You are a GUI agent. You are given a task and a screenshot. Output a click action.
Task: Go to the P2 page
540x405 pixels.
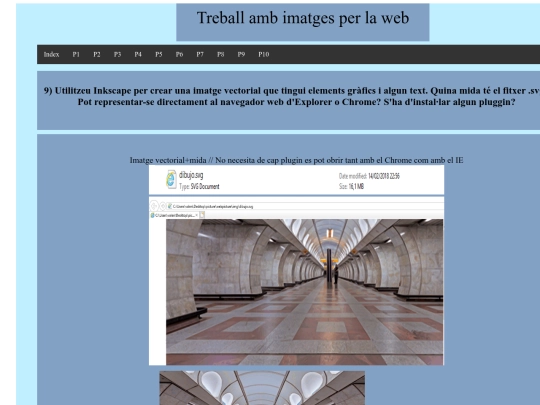tap(97, 54)
